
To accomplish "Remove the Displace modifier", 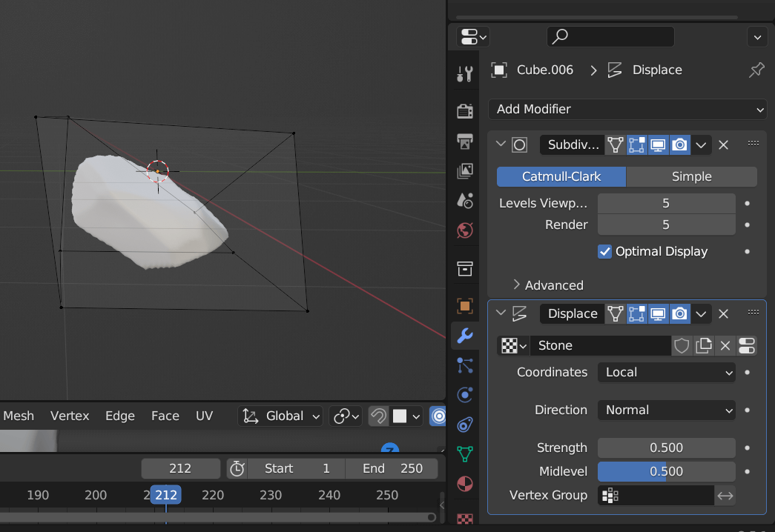I will [x=723, y=313].
